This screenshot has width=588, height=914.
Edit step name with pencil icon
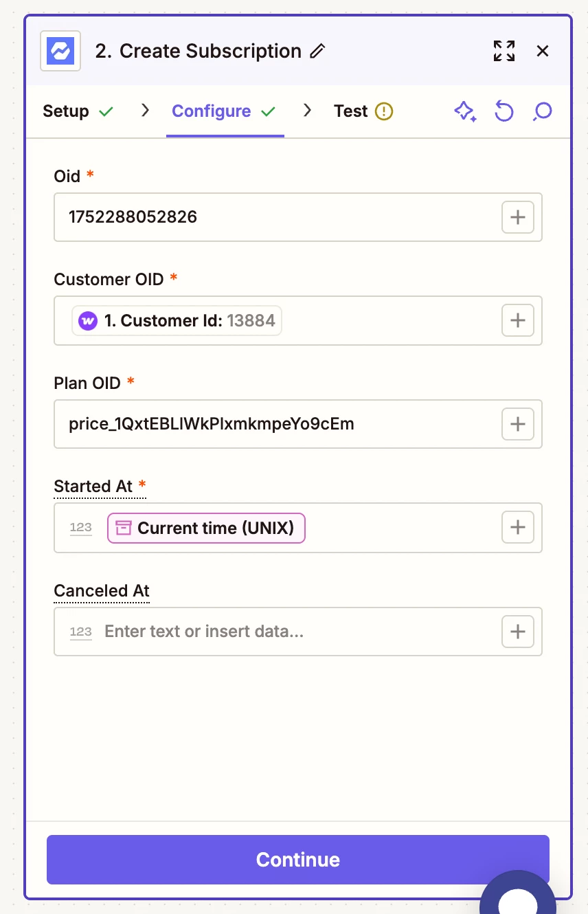pos(317,52)
